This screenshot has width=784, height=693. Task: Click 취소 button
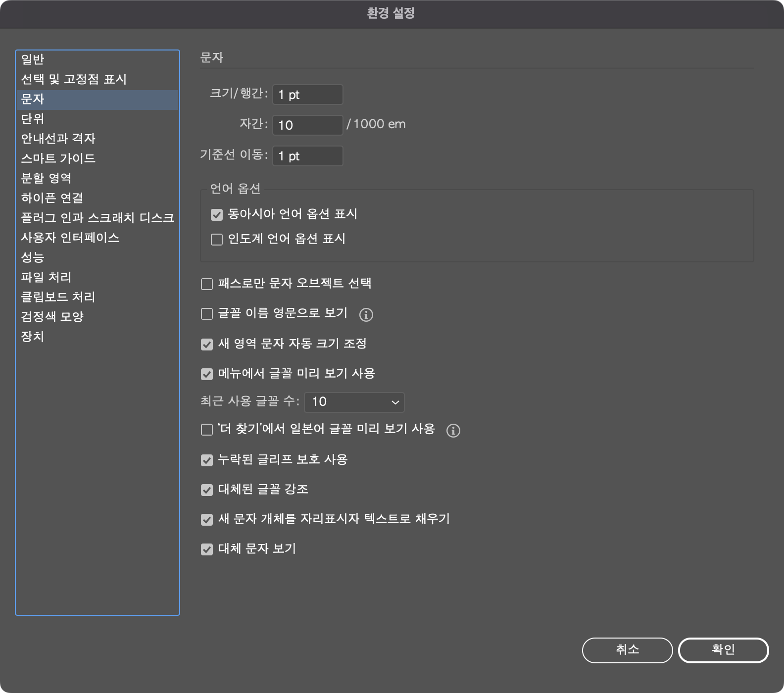point(627,650)
